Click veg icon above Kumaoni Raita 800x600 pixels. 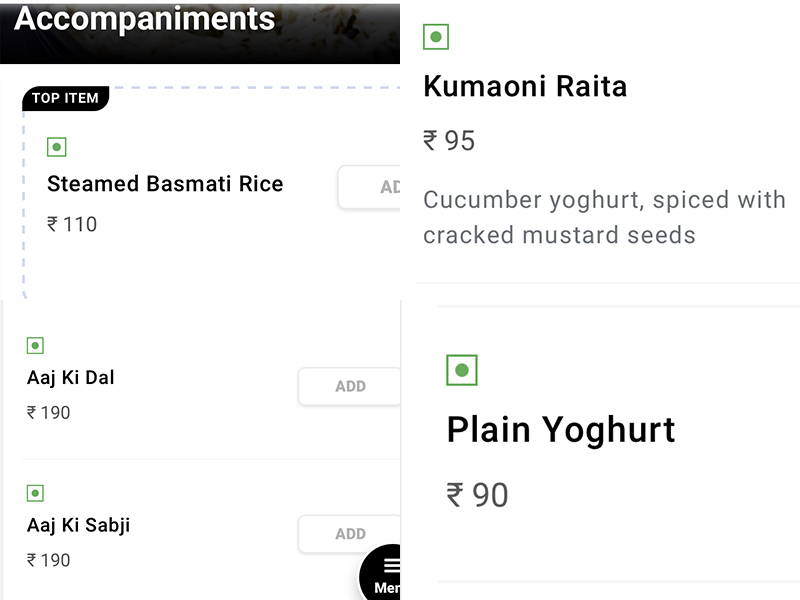pos(436,37)
